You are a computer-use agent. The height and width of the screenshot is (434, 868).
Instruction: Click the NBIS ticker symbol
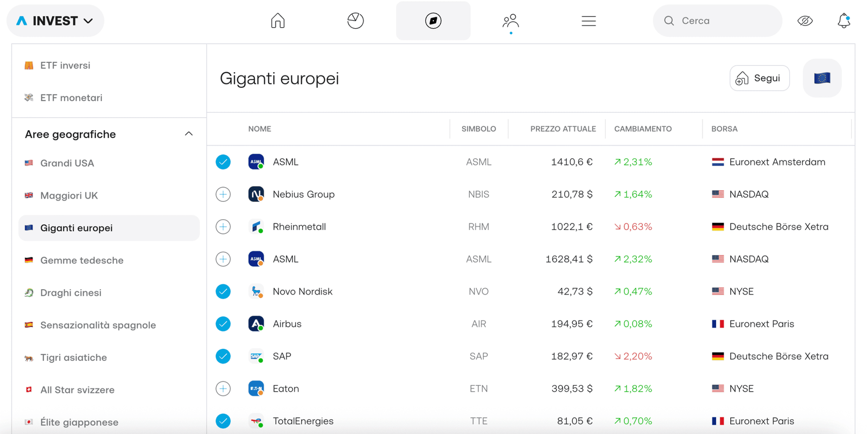coord(478,194)
